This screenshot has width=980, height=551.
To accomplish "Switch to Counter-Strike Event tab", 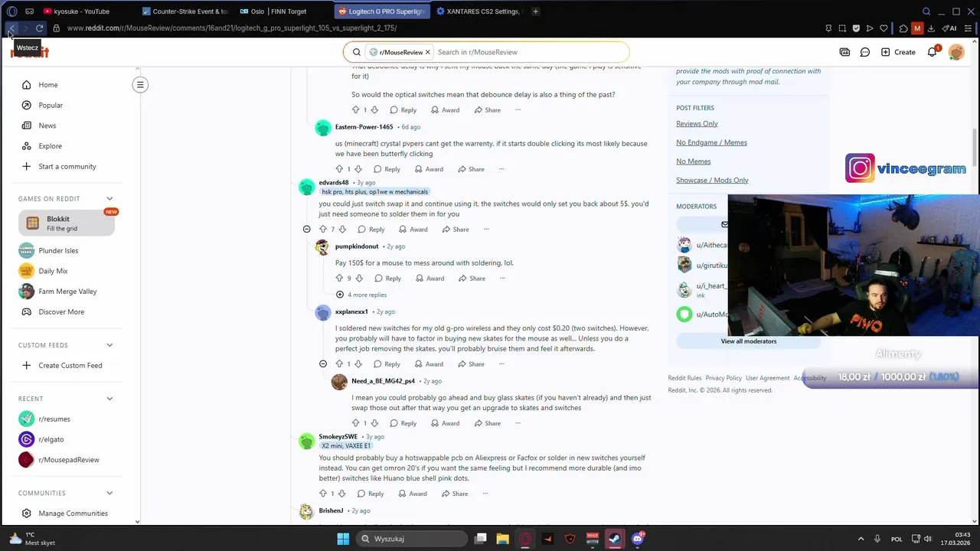I will 186,11.
